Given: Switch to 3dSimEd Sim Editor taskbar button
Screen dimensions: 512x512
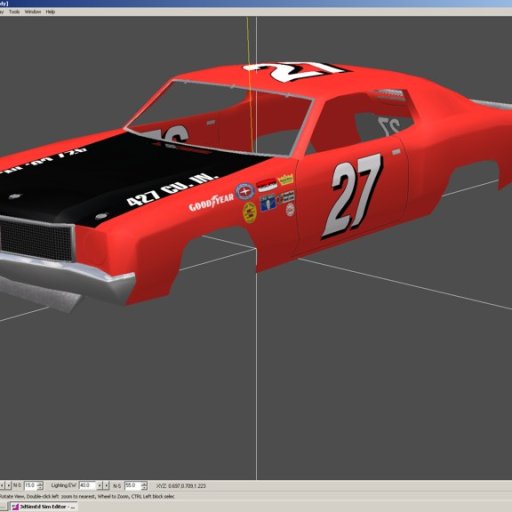Looking at the screenshot, I should 43,507.
